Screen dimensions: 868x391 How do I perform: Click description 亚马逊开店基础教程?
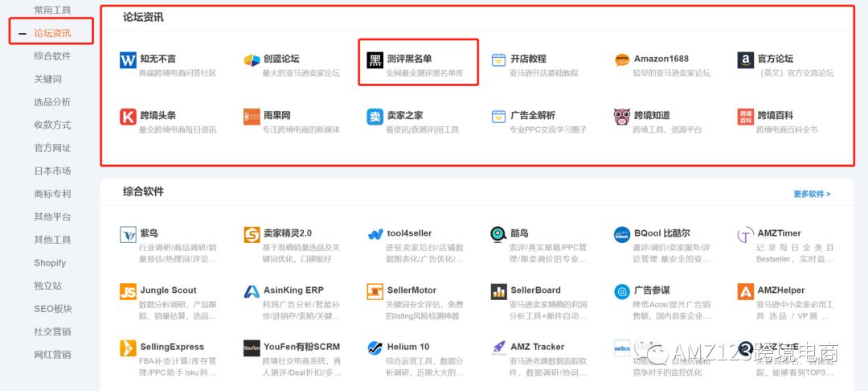point(543,73)
